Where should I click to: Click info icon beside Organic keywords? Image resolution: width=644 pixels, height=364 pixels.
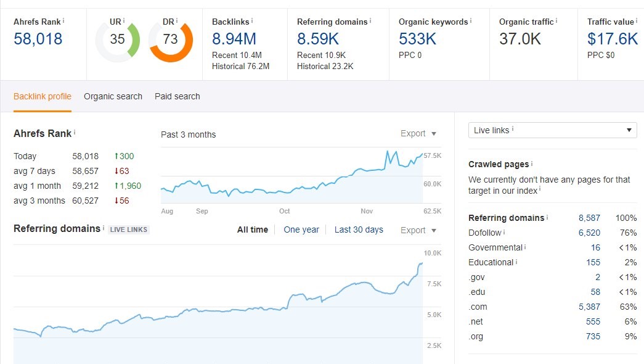471,21
